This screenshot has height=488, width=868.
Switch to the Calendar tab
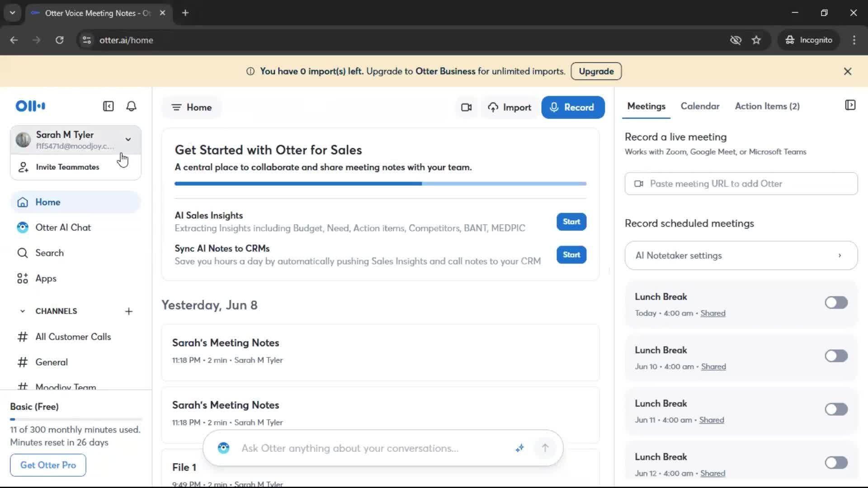[700, 106]
